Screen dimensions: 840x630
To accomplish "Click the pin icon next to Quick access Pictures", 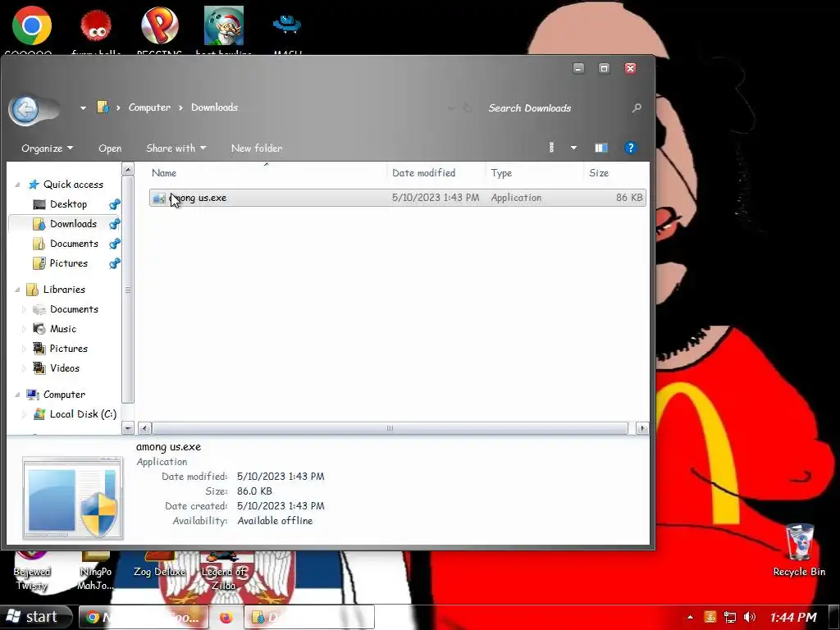I will (114, 263).
